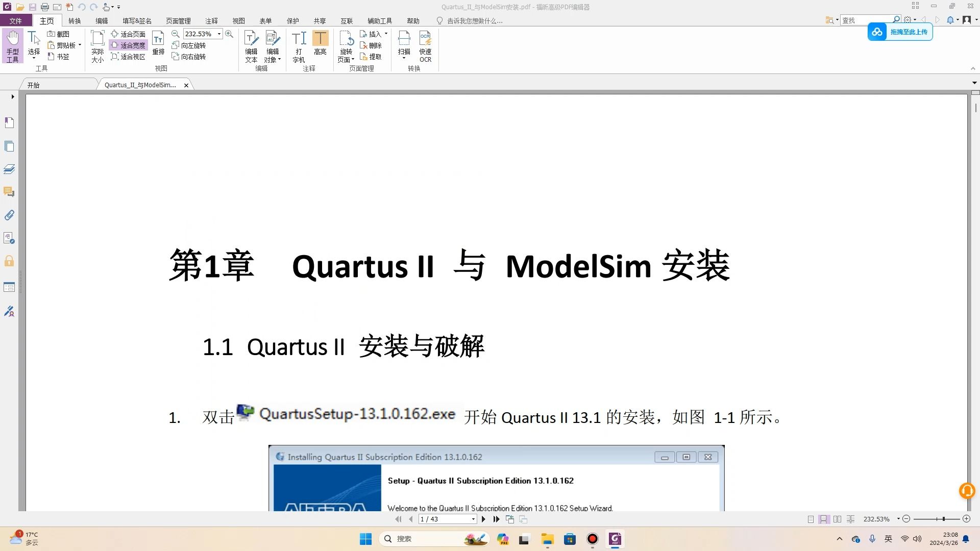Click the Edit Text (编辑文本) icon
980x551 pixels.
click(251, 46)
